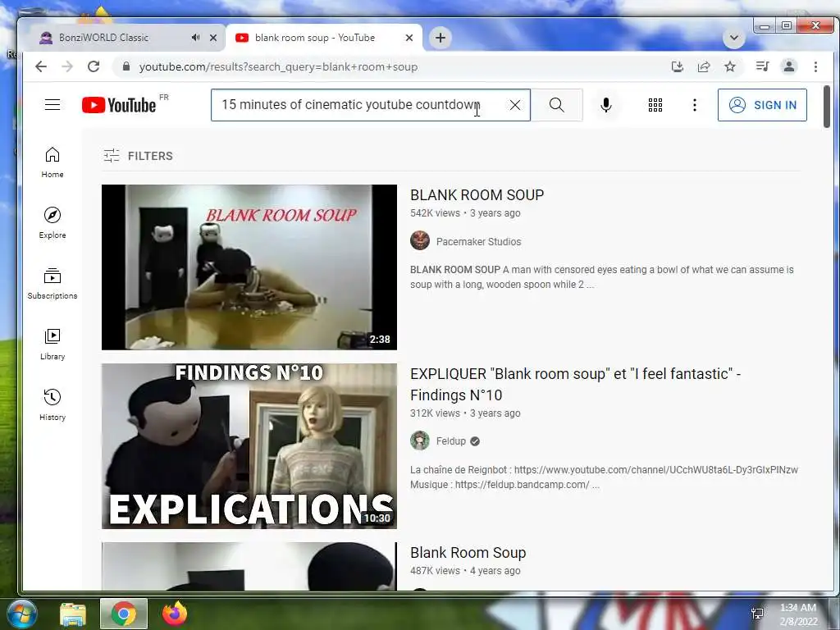Play the BLANK ROOM SOUP 2:38 thumbnail
Screen dimensions: 840x630
coord(249,267)
